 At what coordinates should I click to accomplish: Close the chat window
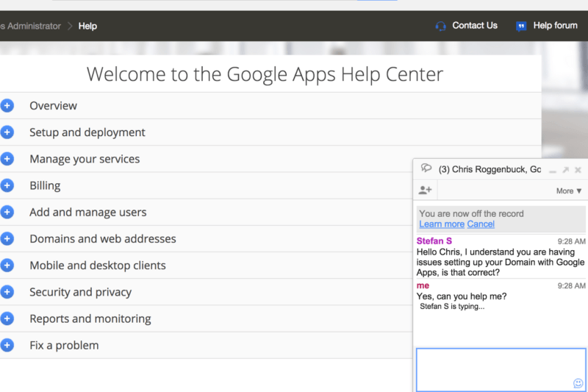578,170
